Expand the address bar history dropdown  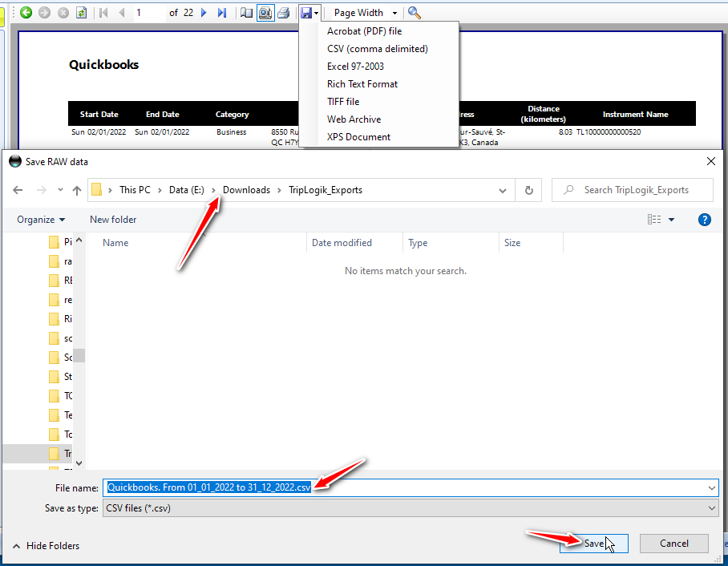(503, 190)
